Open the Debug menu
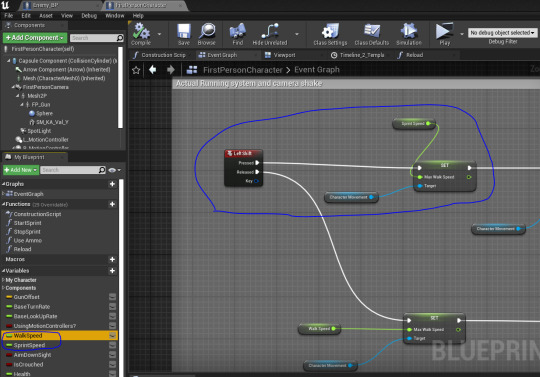The height and width of the screenshot is (377, 540). [89, 15]
